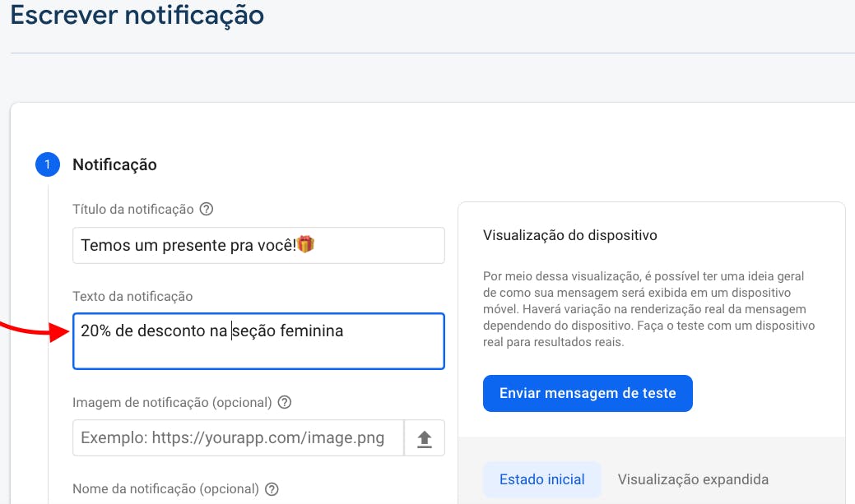Image resolution: width=855 pixels, height=504 pixels.
Task: Click the Visualização do dispositivo panel header
Action: (569, 235)
